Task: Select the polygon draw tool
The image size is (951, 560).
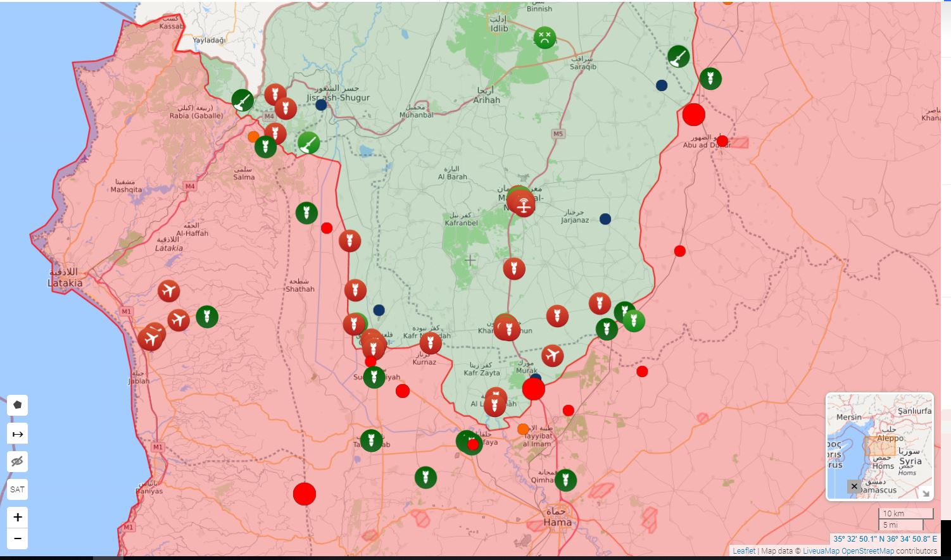Action: 17,405
